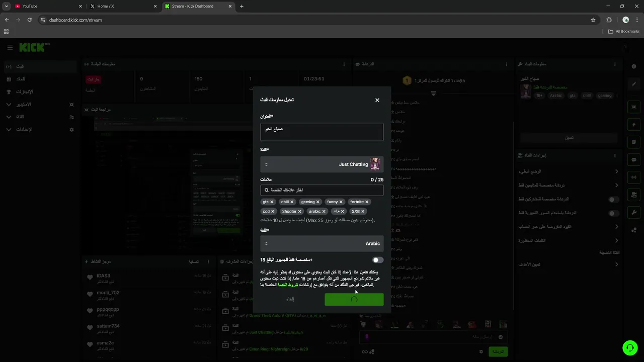Click the Just Chatting category thumbnail
Viewport: 644px width, 362px height.
point(375,164)
